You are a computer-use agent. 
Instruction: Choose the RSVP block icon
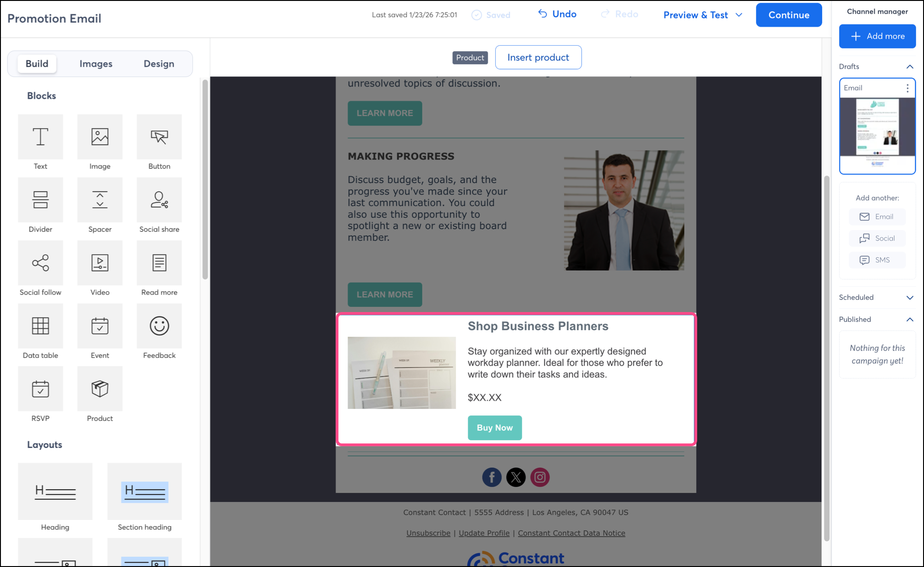pyautogui.click(x=41, y=389)
